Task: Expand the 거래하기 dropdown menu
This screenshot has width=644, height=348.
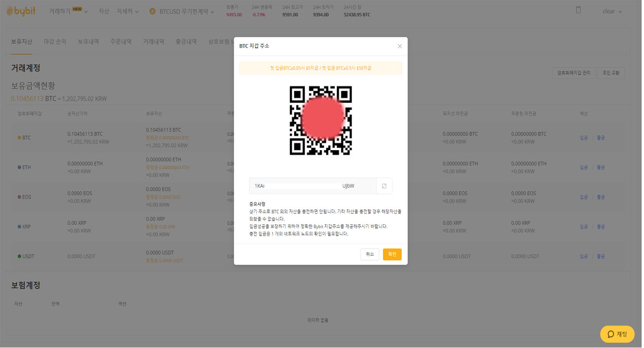Action: click(69, 11)
